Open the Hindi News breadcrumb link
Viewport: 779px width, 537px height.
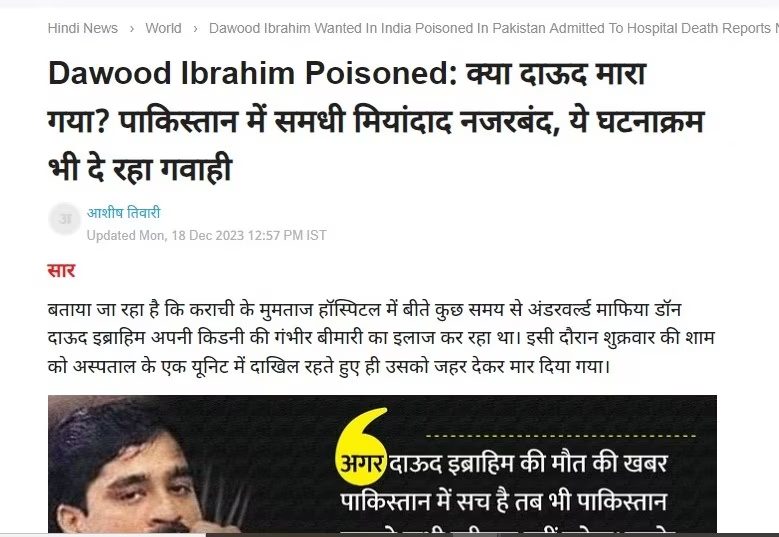[x=82, y=28]
